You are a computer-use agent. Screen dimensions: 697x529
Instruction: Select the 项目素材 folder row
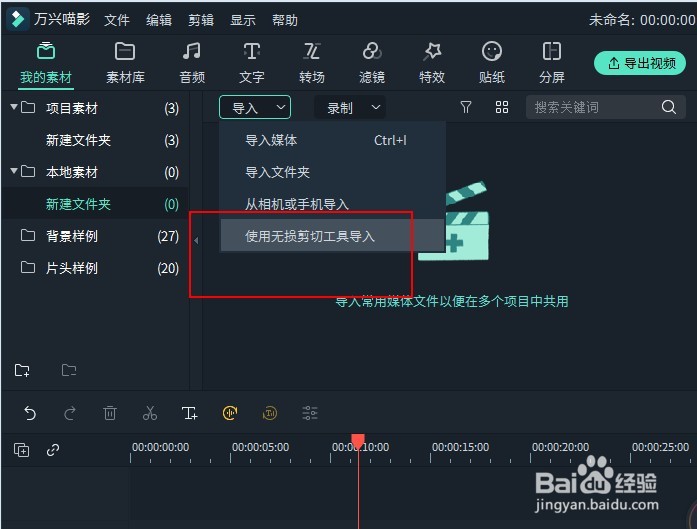95,108
